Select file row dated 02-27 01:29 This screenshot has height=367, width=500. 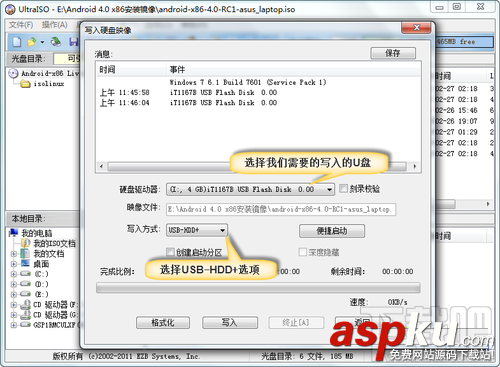(465, 132)
